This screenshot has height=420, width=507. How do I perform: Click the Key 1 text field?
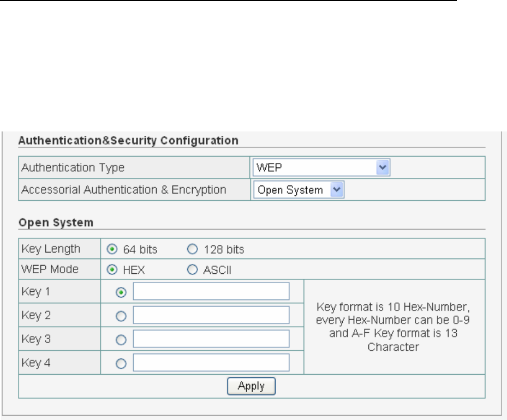pos(211,291)
